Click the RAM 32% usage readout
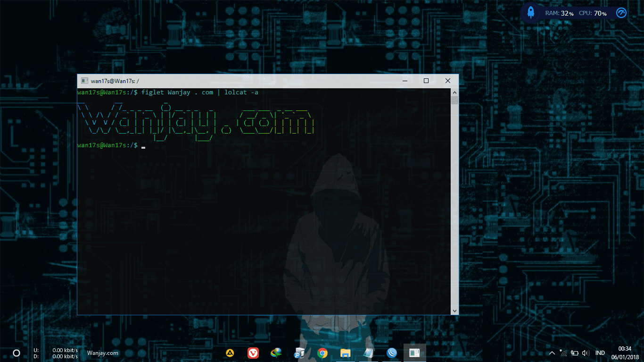Viewport: 644px width, 362px height. click(559, 13)
